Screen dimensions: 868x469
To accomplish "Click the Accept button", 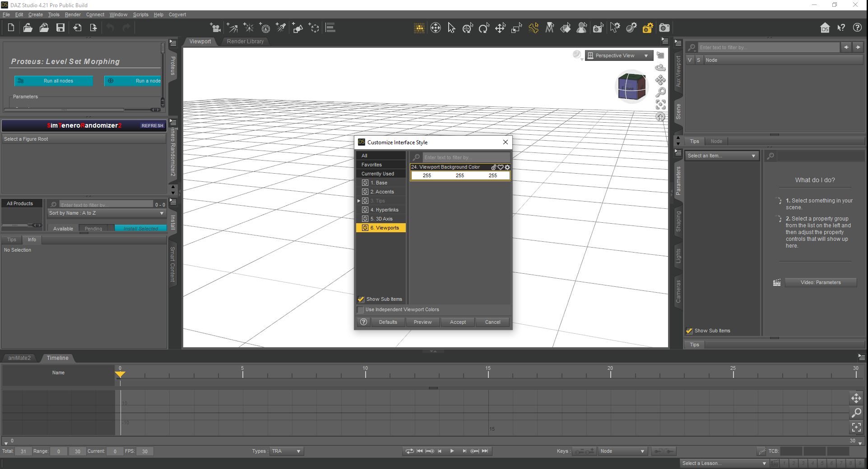I will click(458, 322).
